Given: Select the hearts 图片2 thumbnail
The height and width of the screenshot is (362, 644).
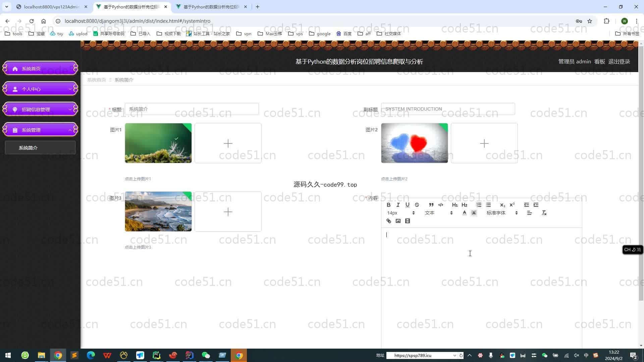Looking at the screenshot, I should coord(414,143).
